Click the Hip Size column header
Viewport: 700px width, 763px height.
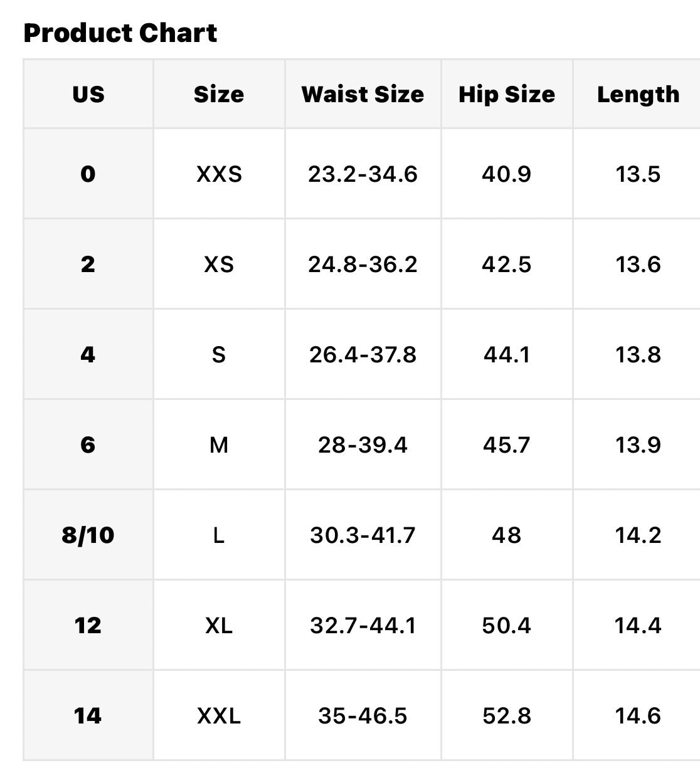tap(507, 94)
